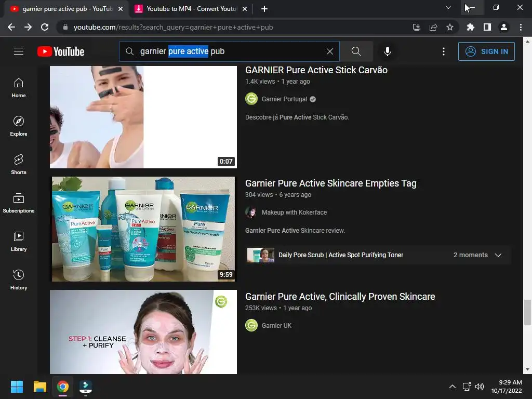Go to Home in sidebar
The height and width of the screenshot is (399, 532).
pyautogui.click(x=19, y=88)
